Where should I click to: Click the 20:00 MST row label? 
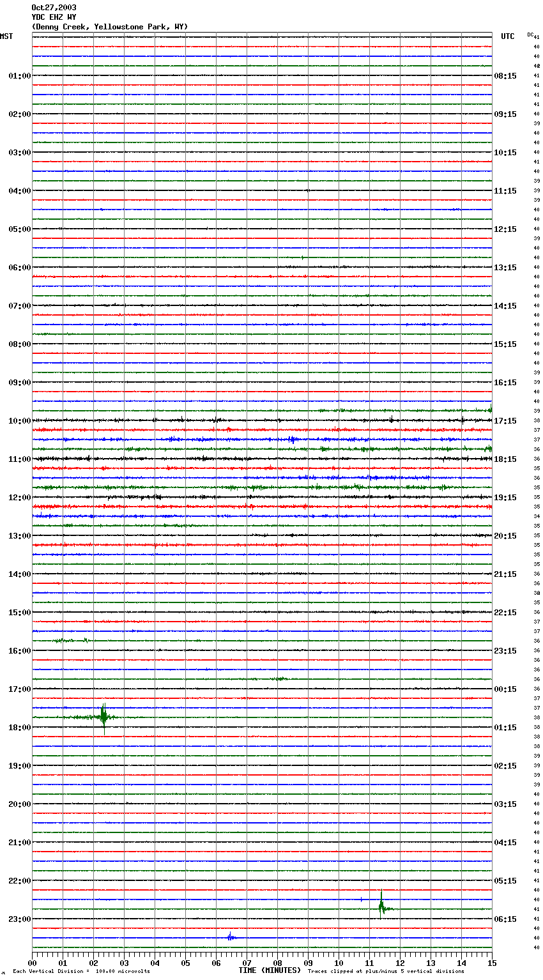coord(20,804)
